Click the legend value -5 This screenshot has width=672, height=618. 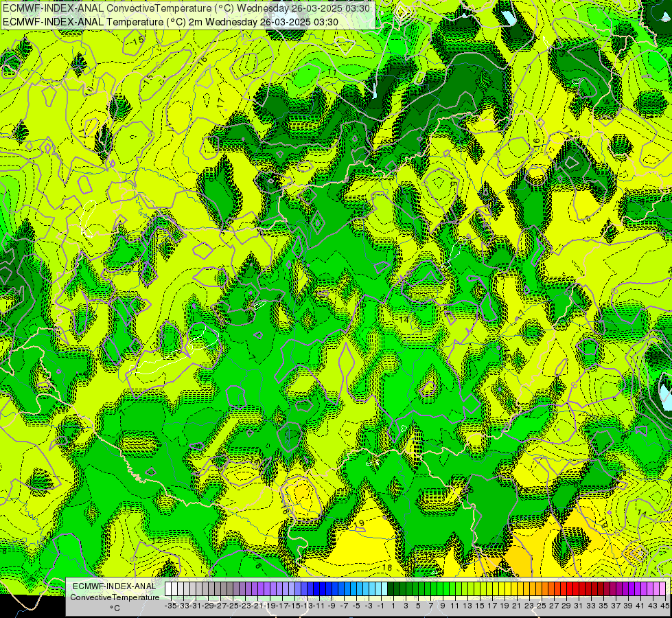[356, 606]
